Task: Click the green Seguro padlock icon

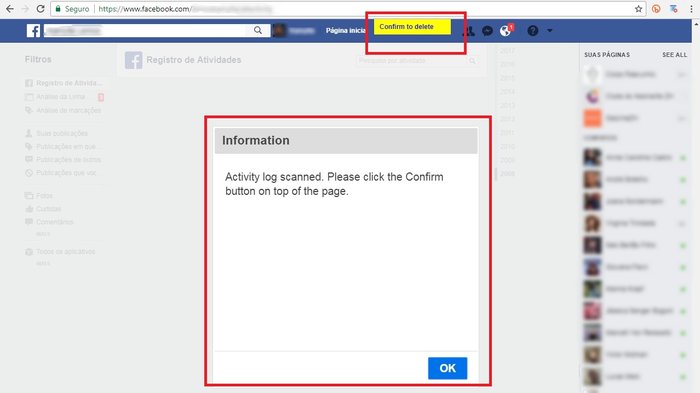Action: click(58, 8)
